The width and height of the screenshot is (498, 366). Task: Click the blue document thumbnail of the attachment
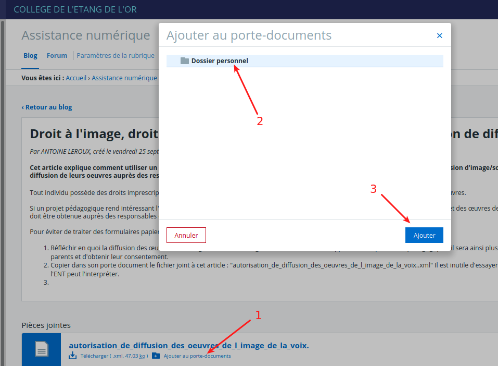coord(42,349)
